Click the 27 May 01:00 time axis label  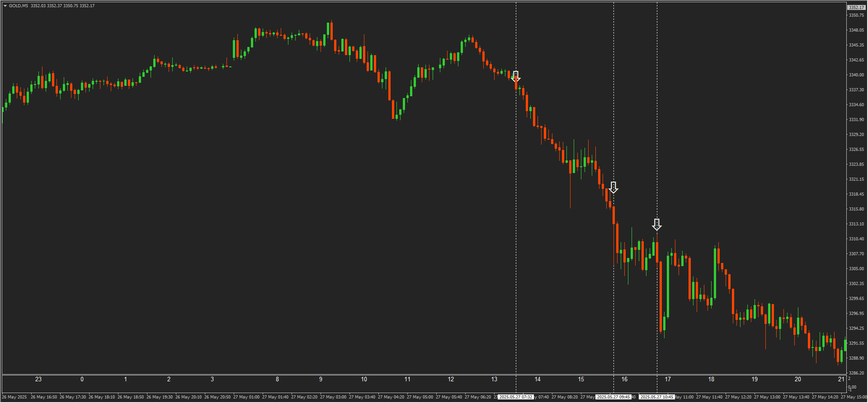[x=246, y=398]
